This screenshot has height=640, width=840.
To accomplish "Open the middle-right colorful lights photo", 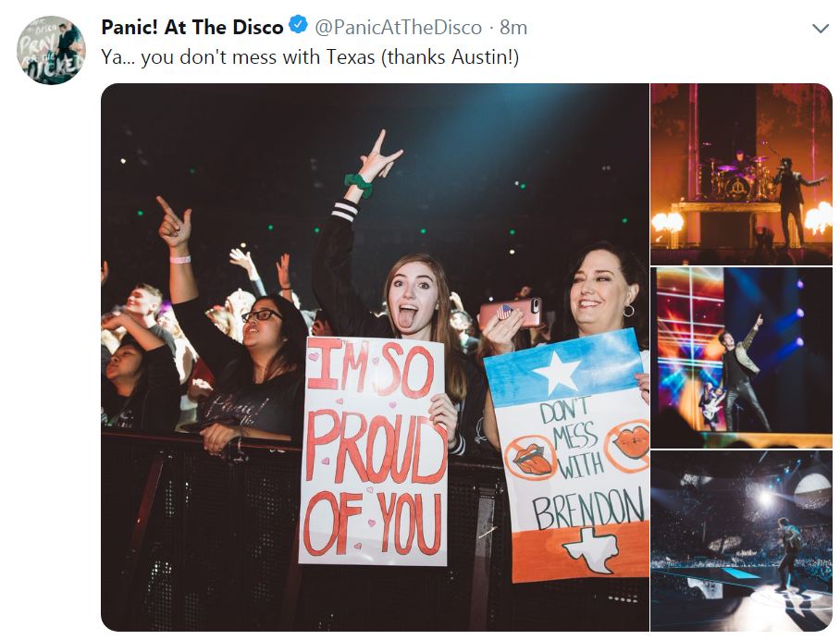I will (741, 358).
